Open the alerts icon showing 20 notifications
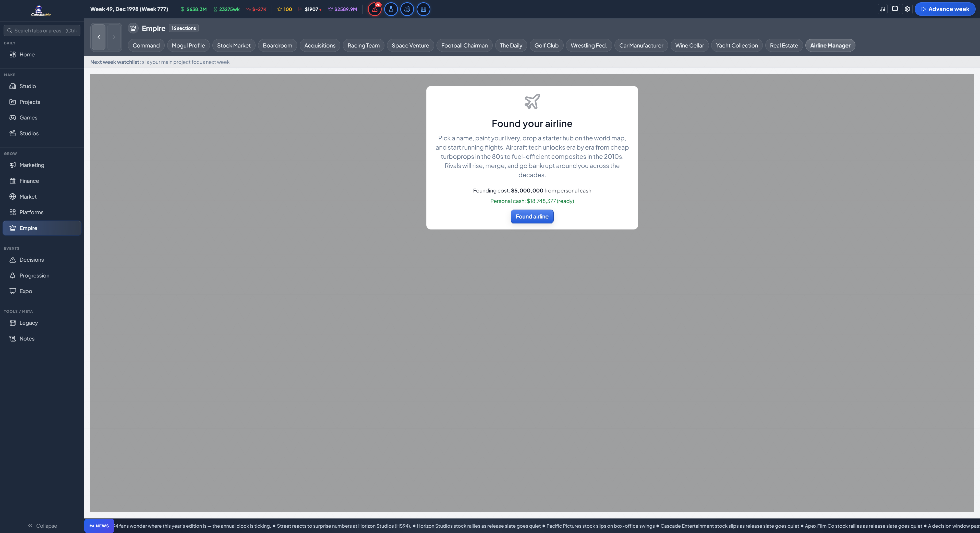The width and height of the screenshot is (980, 533). [375, 9]
